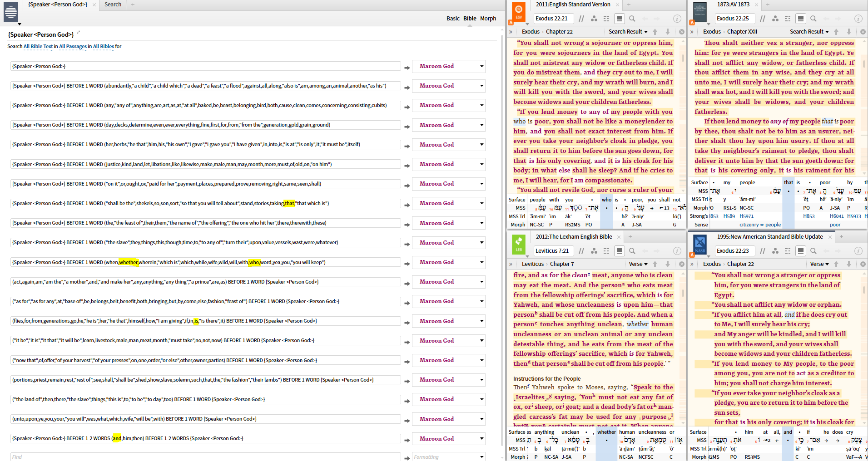
Task: Open Verse navigation dropdown in NASB panel
Action: tap(819, 264)
